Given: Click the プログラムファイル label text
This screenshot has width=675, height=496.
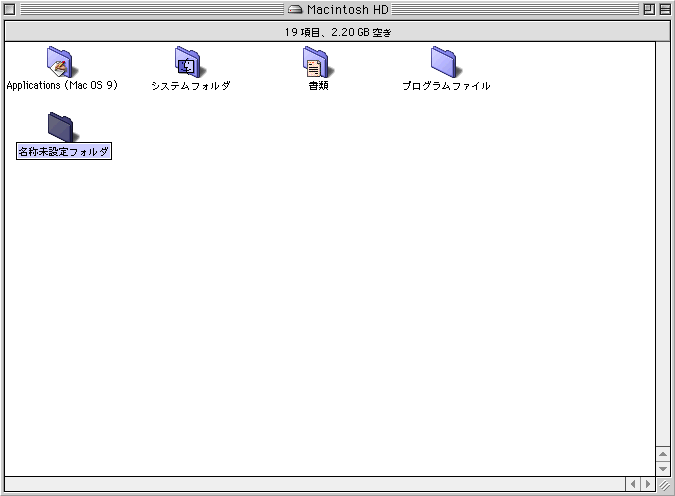Looking at the screenshot, I should pyautogui.click(x=446, y=86).
